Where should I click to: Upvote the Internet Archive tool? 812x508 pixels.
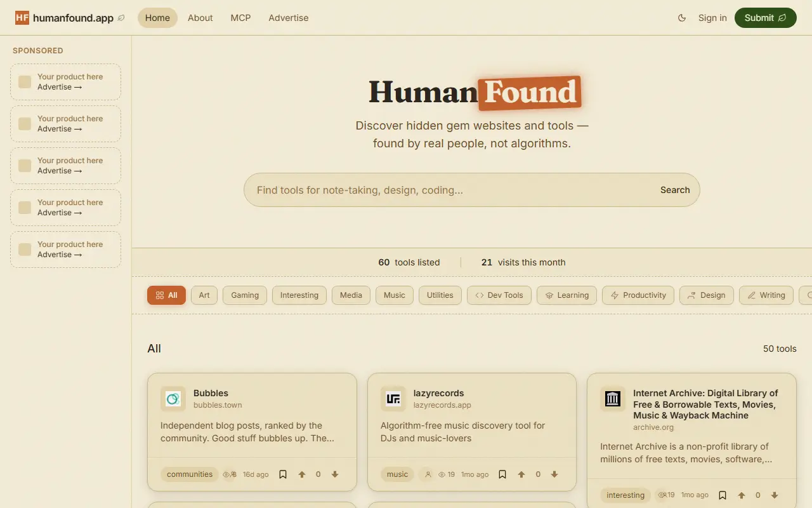741,495
